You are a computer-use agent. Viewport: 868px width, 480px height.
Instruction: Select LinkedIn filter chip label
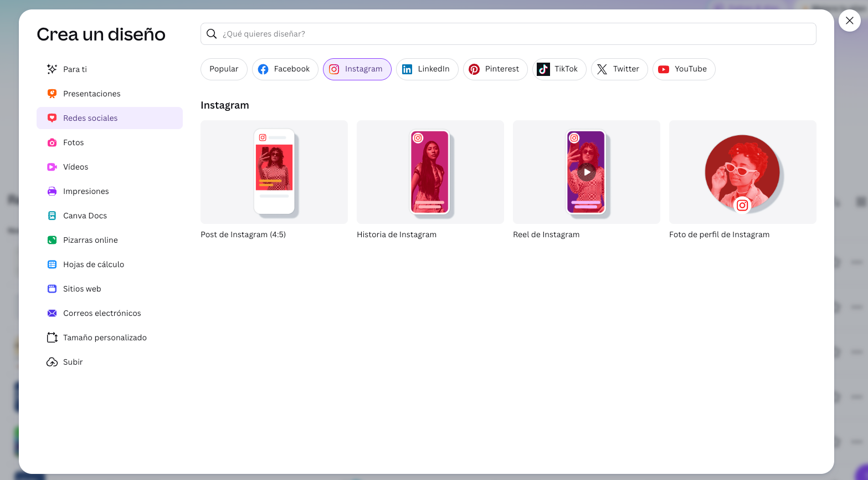(x=434, y=69)
